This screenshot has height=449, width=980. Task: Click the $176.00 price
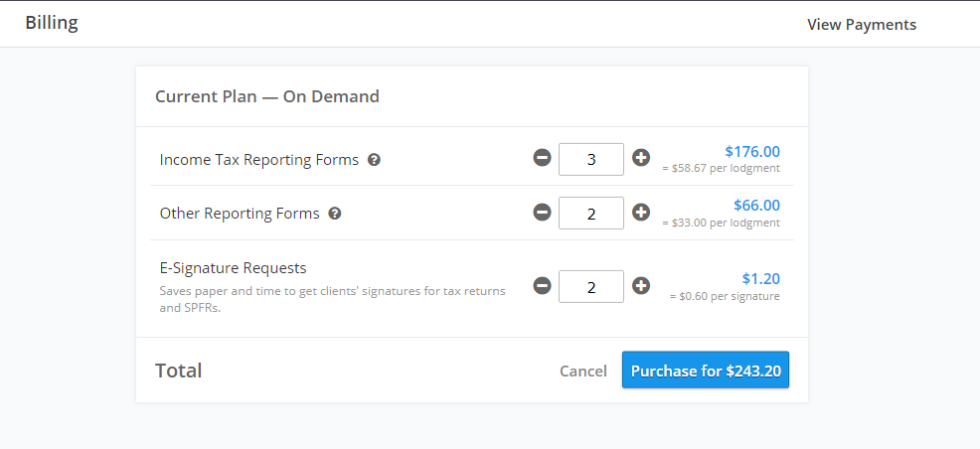pyautogui.click(x=752, y=151)
